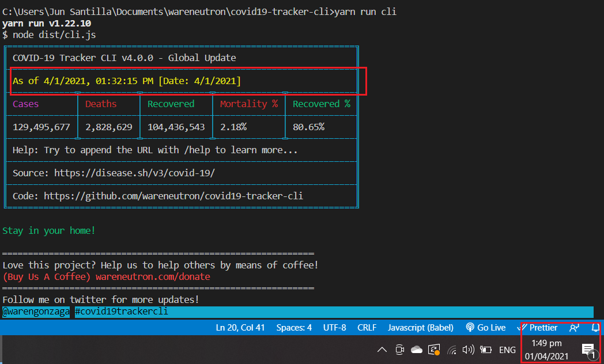
Task: Open VS Code notifications bell
Action: click(x=595, y=328)
